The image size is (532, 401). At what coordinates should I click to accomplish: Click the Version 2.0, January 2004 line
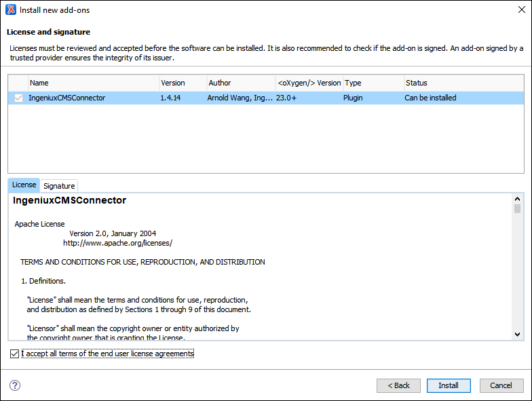tap(113, 233)
